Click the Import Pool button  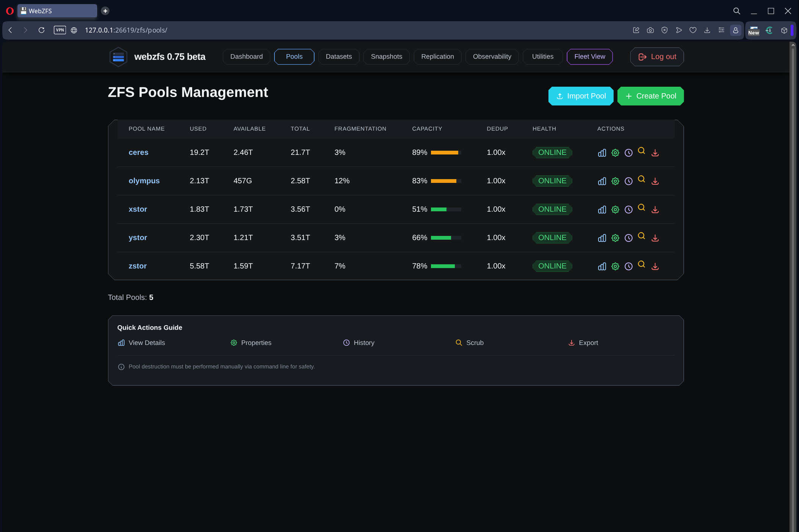[x=581, y=96]
